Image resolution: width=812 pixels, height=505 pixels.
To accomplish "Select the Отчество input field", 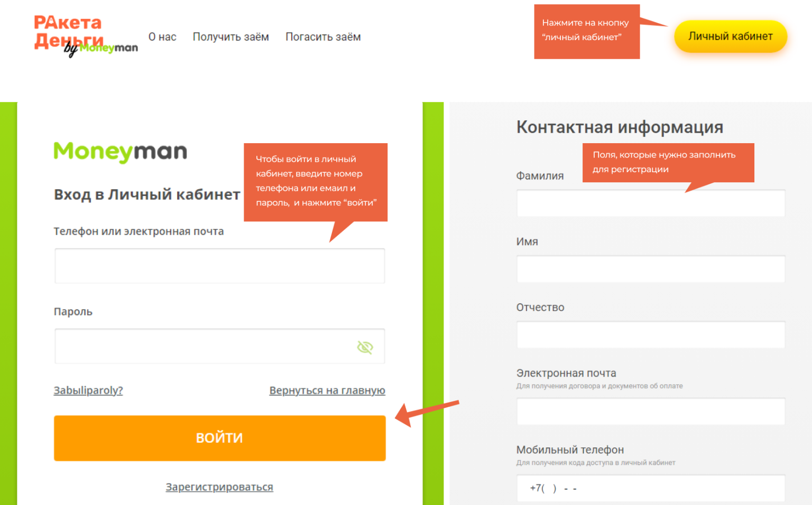I will coord(650,335).
